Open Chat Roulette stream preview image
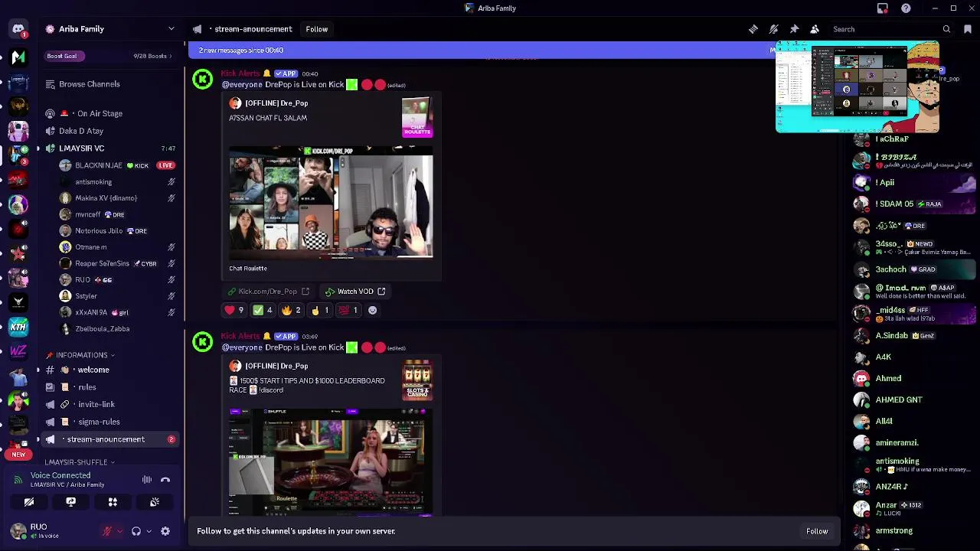The height and width of the screenshot is (551, 980). pos(331,203)
